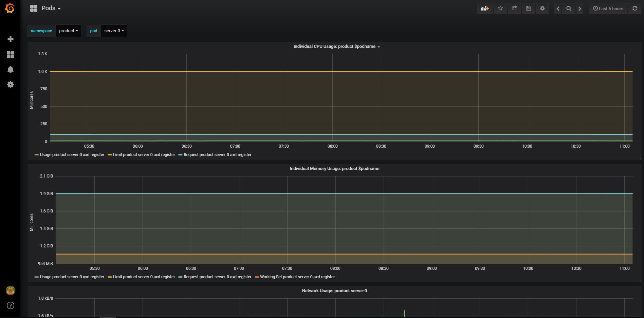Click the Add panel icon
644x318 pixels.
point(484,8)
